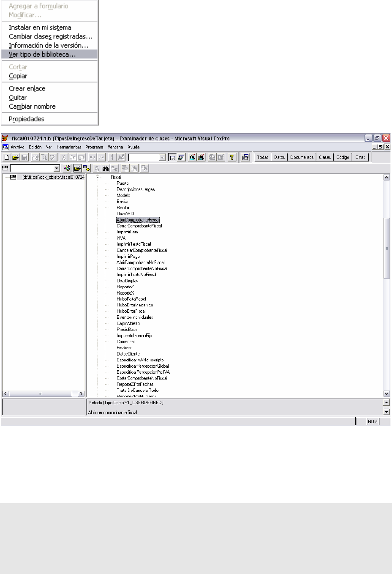Click the crossed-out remove class icon
Image resolution: width=392 pixels, height=574 pixels.
(x=144, y=168)
